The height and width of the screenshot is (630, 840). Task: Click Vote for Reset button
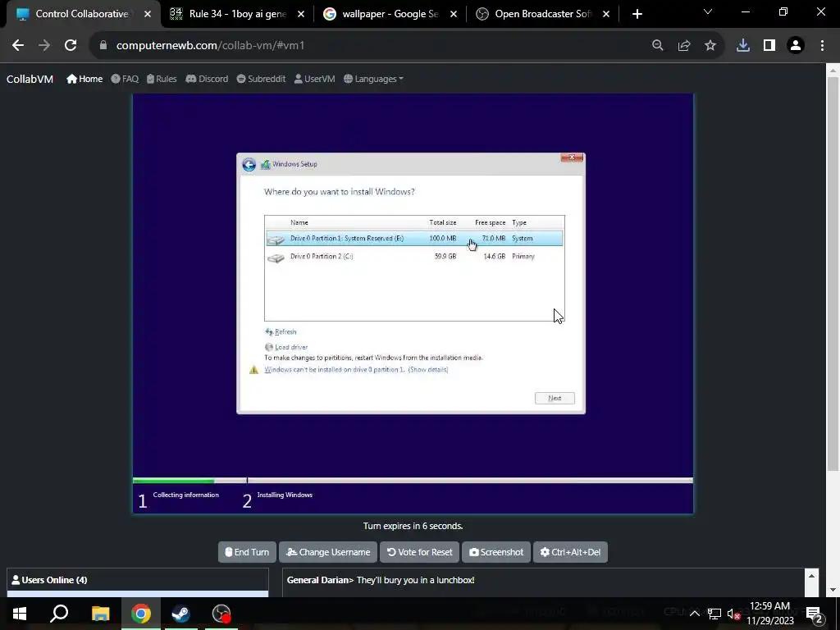tap(419, 552)
